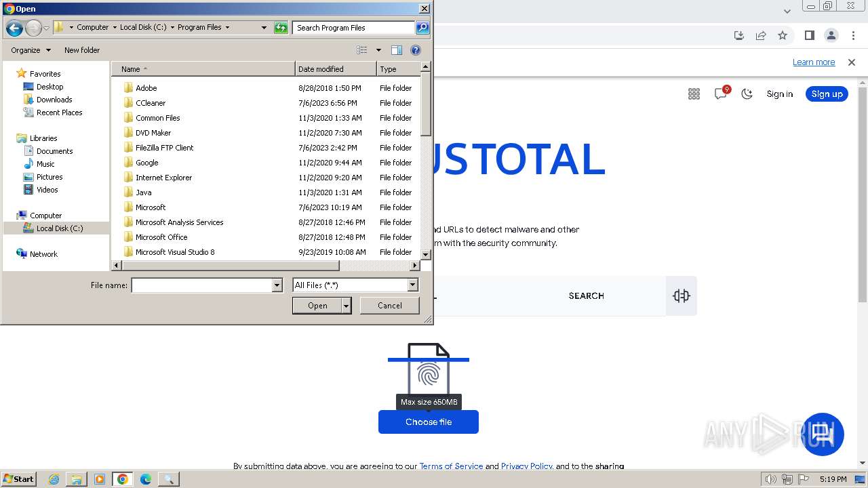Click the Network icon in navigation pane

22,254
